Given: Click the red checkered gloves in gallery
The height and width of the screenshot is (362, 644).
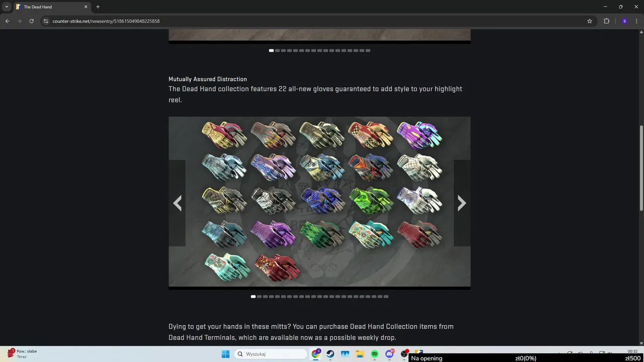Looking at the screenshot, I should pyautogui.click(x=371, y=135).
